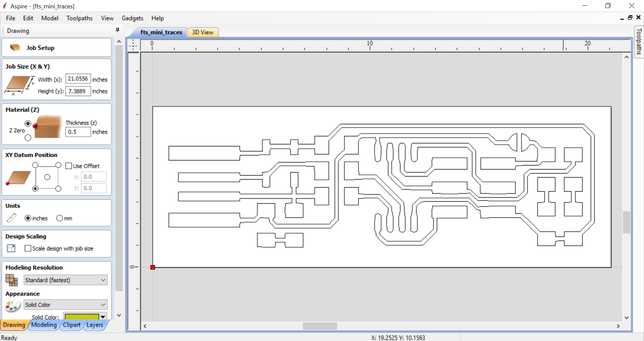Close the fts_mini_traces document
This screenshot has width=644, height=341.
click(x=638, y=17)
